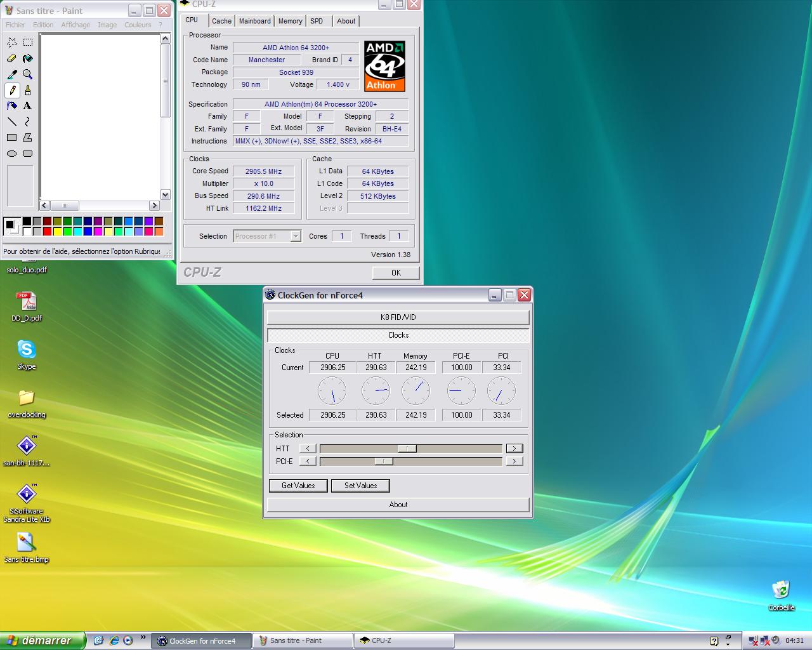Choose the Rounded Rectangle tool in Paint
The height and width of the screenshot is (650, 812).
click(28, 154)
